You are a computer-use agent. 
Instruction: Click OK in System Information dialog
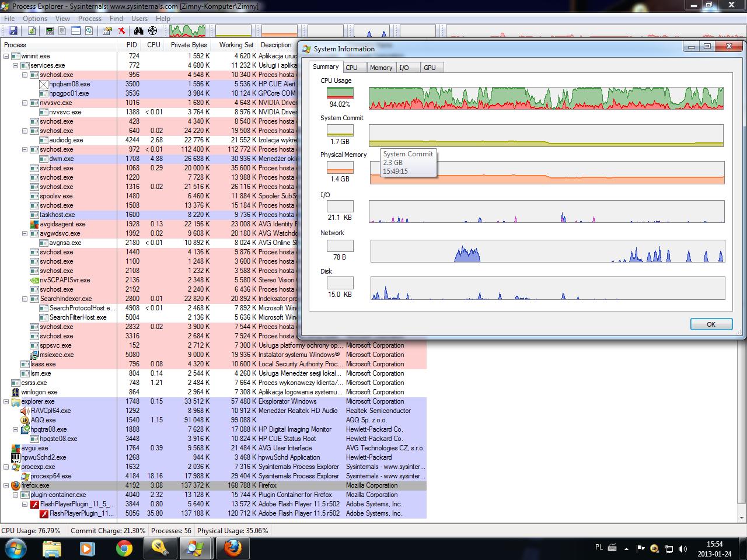(x=711, y=324)
